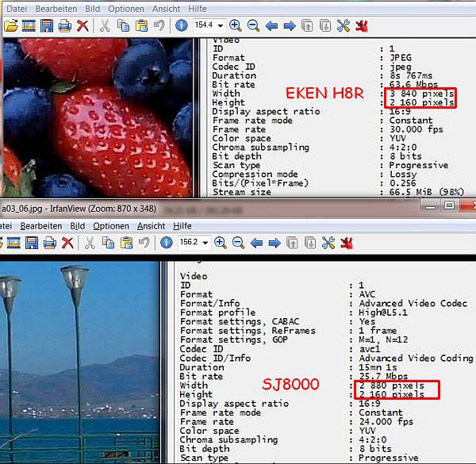Slideshow icon in lower IrfanView toolbar

coord(13,243)
